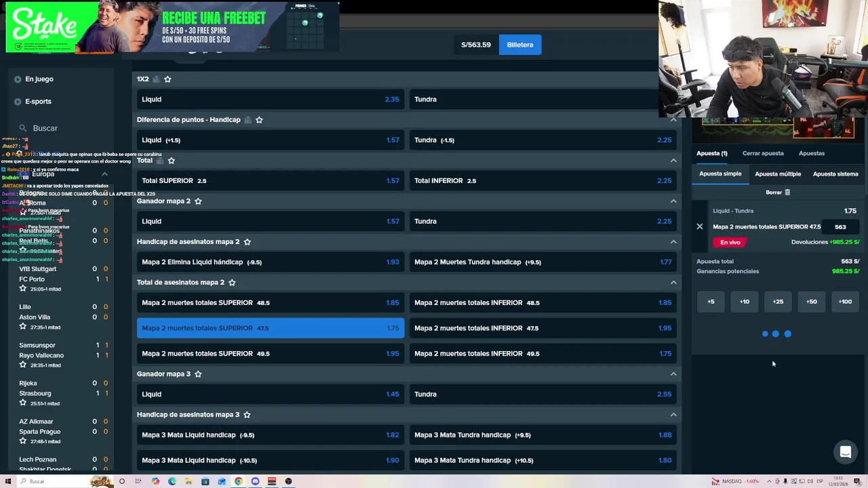Favorite the 1X2 market star
Screen dimensions: 868x488
point(167,79)
